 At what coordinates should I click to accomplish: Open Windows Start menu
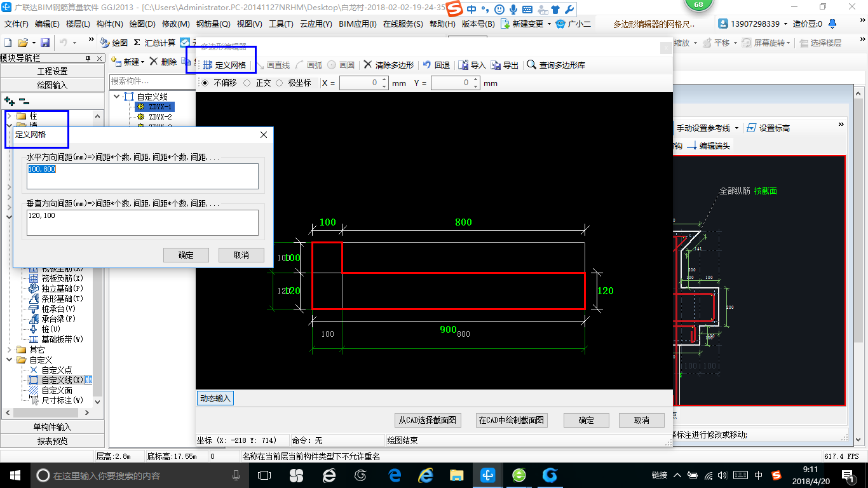15,475
